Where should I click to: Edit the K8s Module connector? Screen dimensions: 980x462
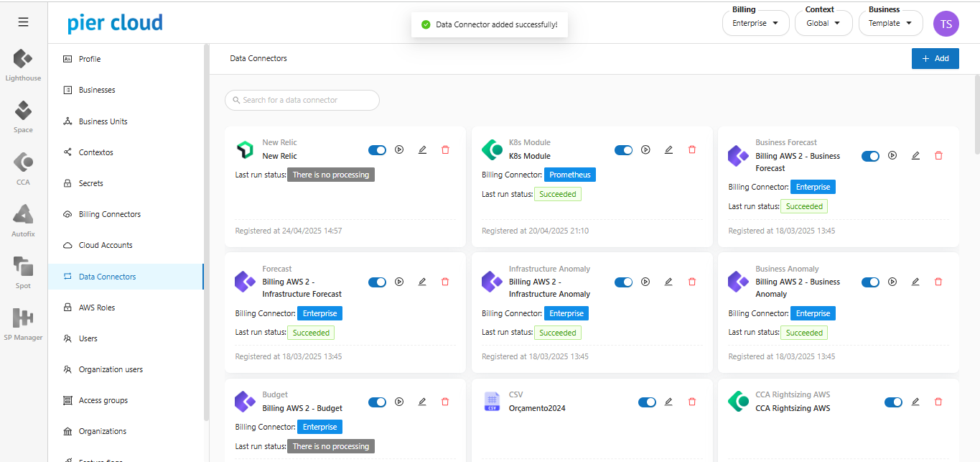point(668,149)
